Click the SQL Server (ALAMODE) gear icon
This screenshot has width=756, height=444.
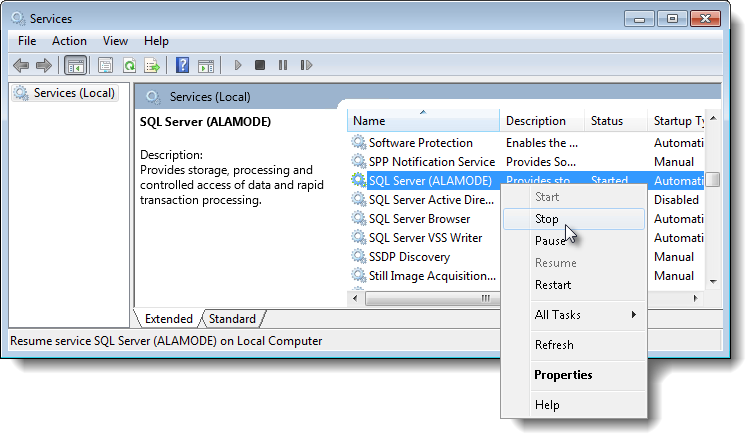click(x=358, y=180)
